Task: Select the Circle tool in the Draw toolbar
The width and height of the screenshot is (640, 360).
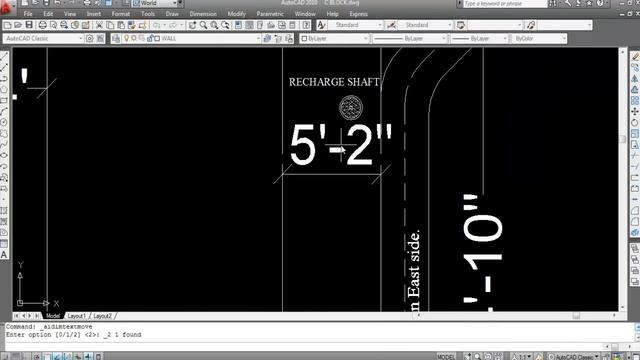Action: (4, 122)
